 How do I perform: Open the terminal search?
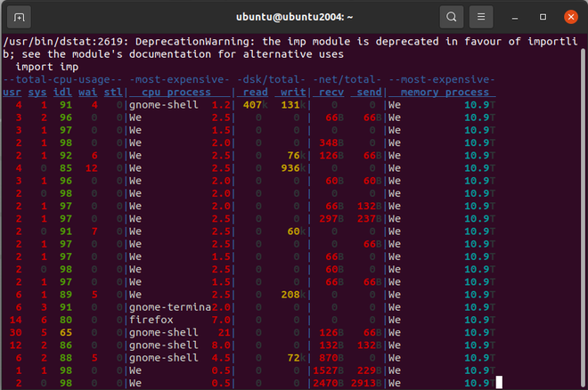point(452,17)
